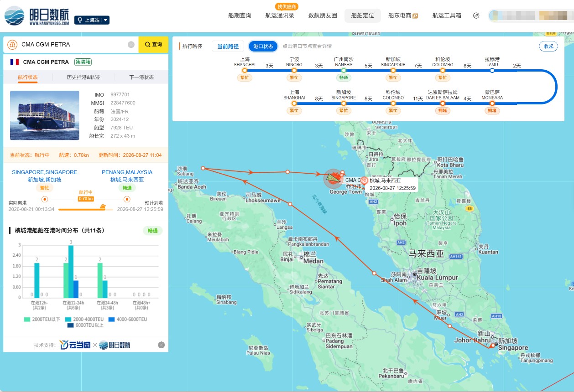This screenshot has width=574, height=392.
Task: Click the Nansha port node on the route
Action: (x=344, y=70)
